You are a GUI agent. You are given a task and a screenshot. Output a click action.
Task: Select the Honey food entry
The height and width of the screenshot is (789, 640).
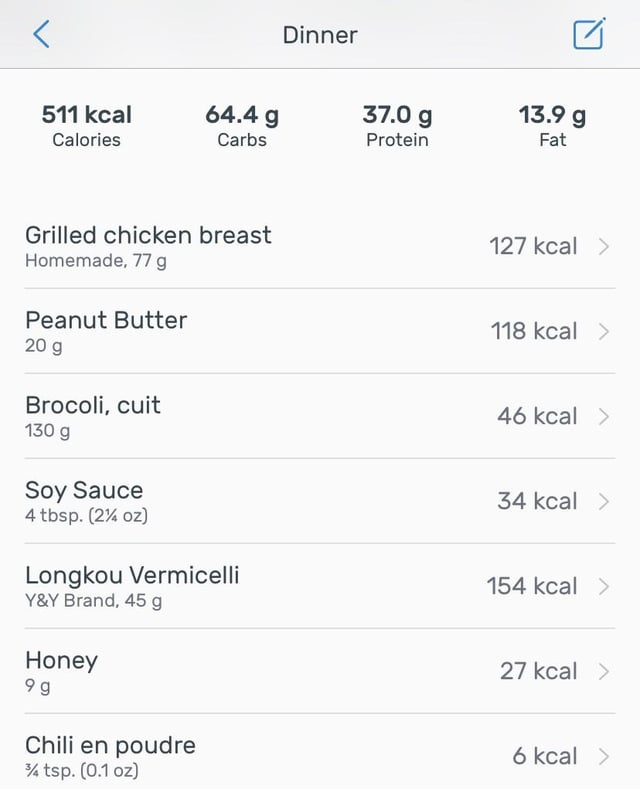tap(320, 672)
